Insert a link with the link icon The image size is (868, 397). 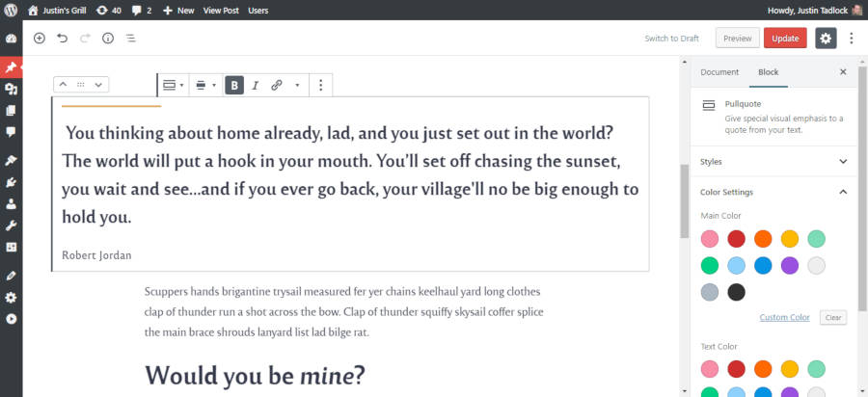(277, 85)
